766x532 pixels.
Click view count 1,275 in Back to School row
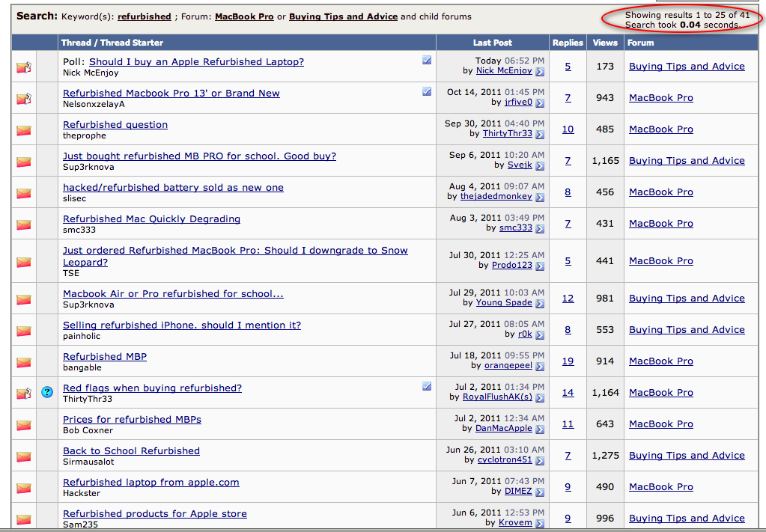tap(605, 456)
